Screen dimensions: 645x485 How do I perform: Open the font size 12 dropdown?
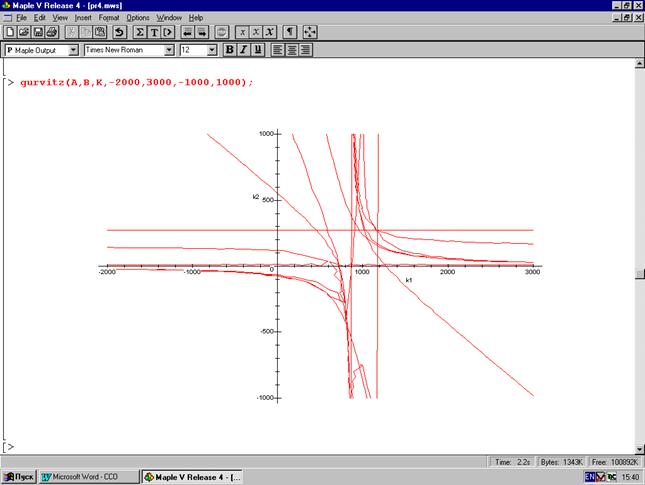click(211, 50)
